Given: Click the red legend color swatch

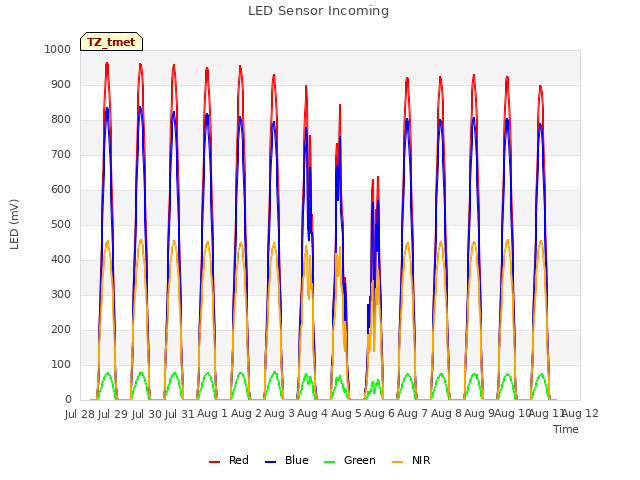Looking at the screenshot, I should point(214,462).
